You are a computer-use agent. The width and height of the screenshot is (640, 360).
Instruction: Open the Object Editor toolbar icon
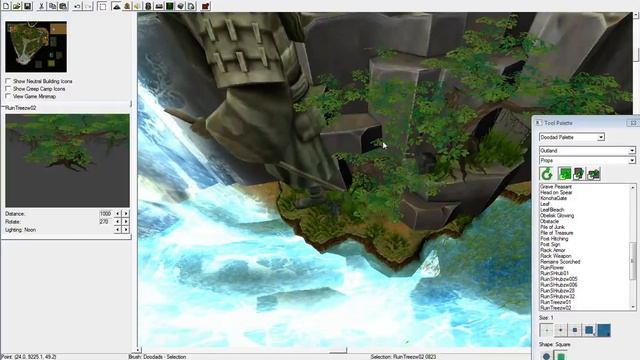[x=148, y=6]
